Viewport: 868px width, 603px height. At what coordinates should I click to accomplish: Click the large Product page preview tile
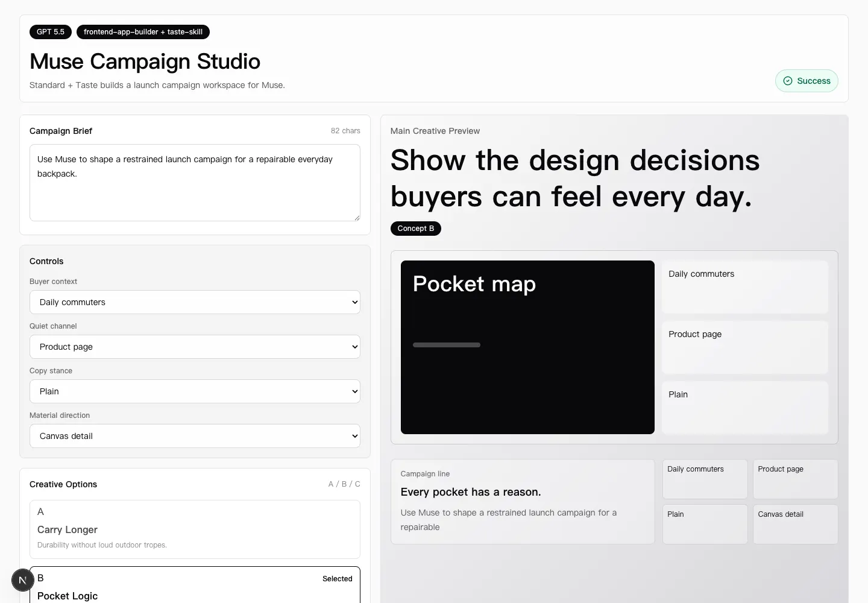[x=745, y=347]
